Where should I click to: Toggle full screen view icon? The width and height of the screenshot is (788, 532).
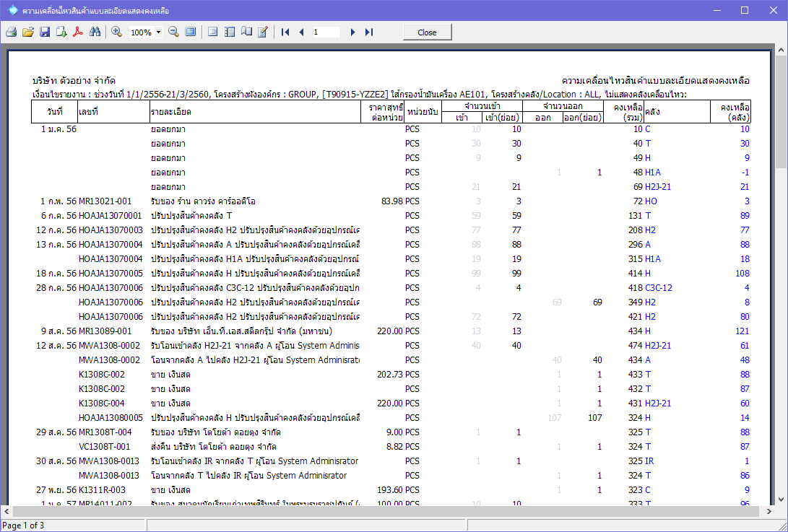(190, 32)
